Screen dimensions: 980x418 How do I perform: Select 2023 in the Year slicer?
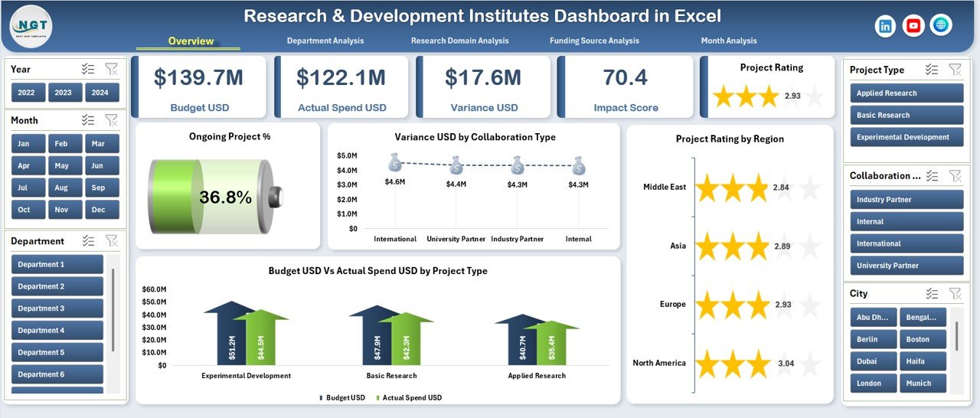pyautogui.click(x=64, y=93)
